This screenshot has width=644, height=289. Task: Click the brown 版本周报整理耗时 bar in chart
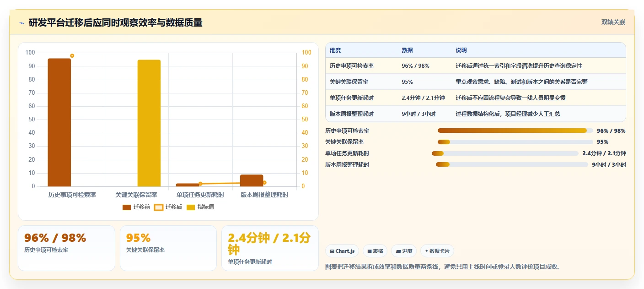(x=252, y=180)
